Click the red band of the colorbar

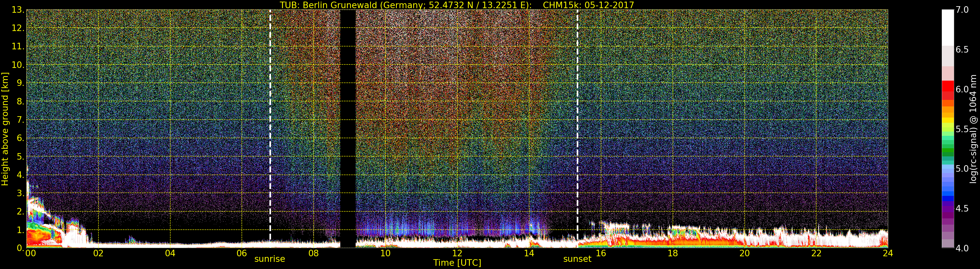click(948, 90)
